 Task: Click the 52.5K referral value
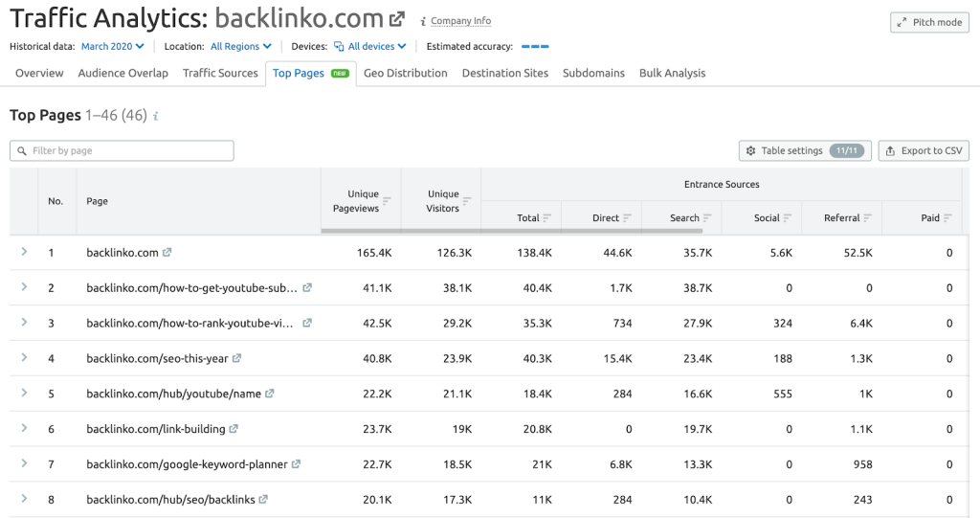point(858,253)
